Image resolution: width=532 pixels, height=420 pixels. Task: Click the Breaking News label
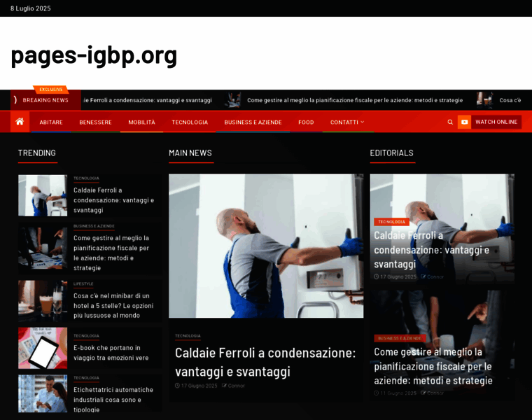(x=45, y=100)
